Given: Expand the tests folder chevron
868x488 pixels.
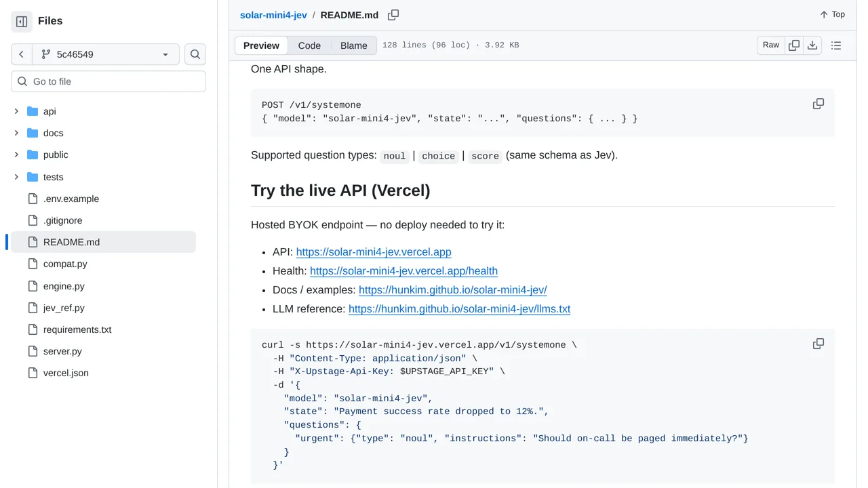Looking at the screenshot, I should (x=16, y=177).
